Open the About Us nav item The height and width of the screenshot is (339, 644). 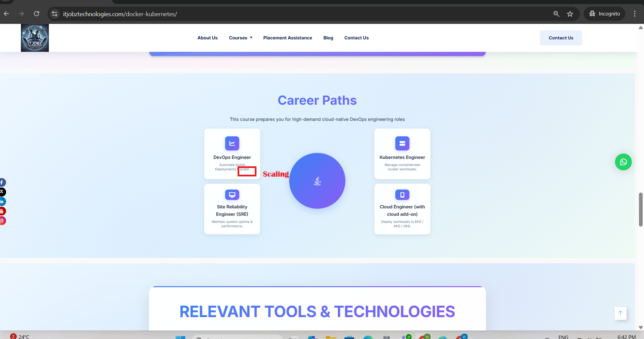[x=207, y=38]
